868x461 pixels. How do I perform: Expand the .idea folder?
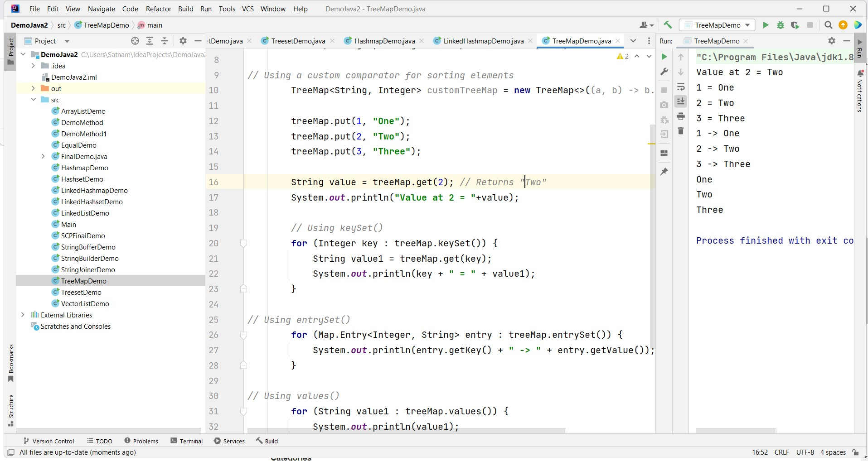(x=33, y=66)
